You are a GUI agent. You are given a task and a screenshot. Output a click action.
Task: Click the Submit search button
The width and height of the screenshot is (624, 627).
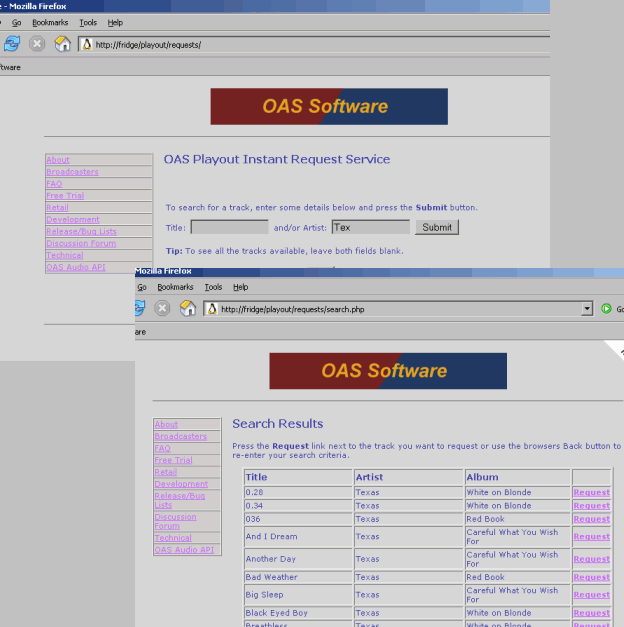437,227
